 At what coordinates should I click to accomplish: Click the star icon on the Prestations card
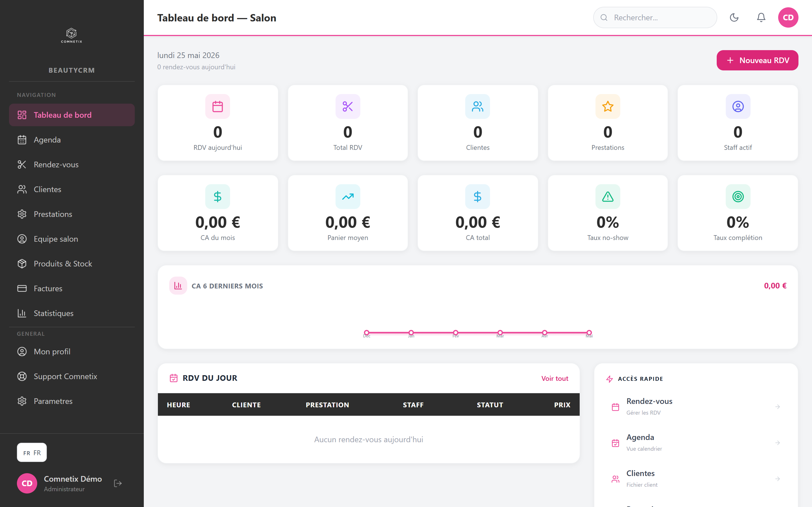point(608,107)
